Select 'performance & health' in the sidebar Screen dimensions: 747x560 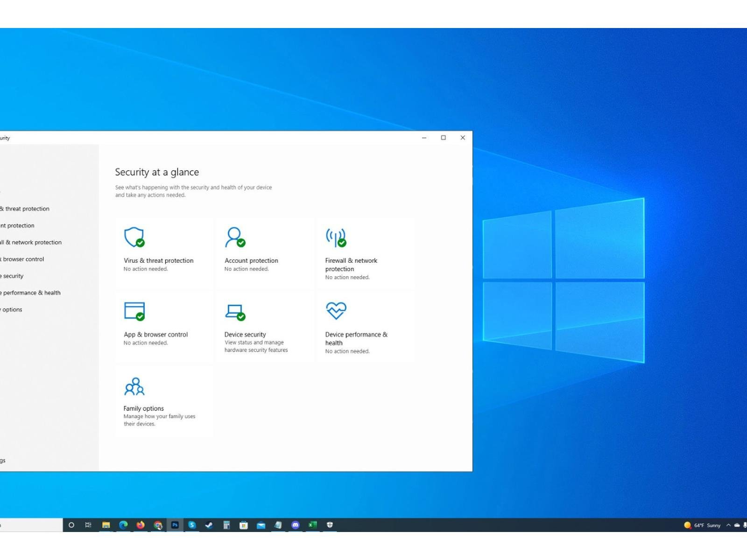coord(32,293)
